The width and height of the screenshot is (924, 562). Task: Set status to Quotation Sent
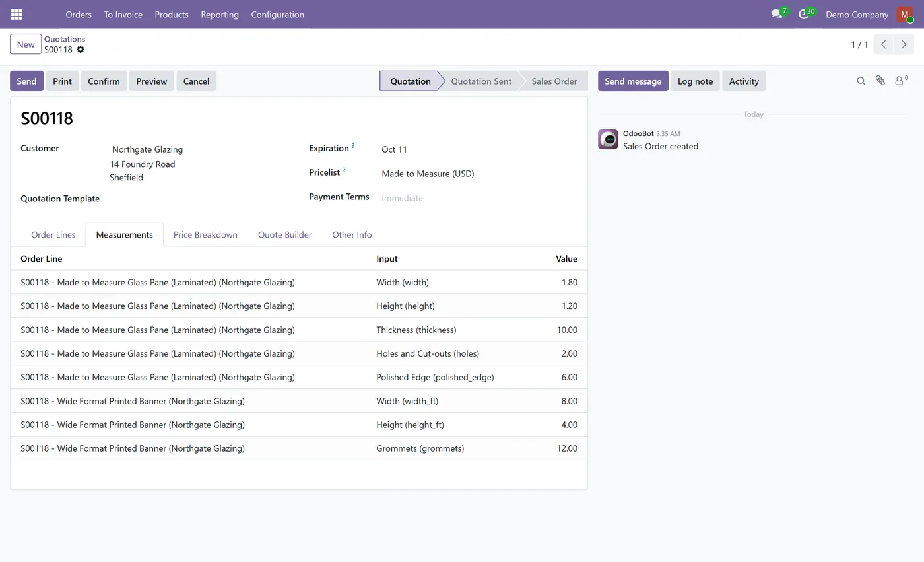tap(481, 81)
